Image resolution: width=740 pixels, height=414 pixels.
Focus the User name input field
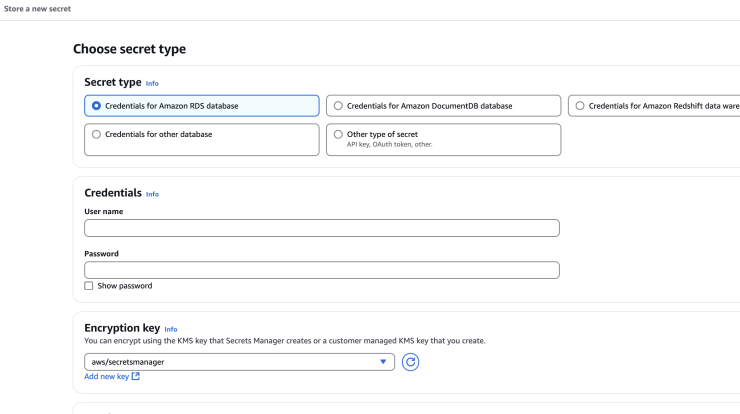click(x=322, y=228)
